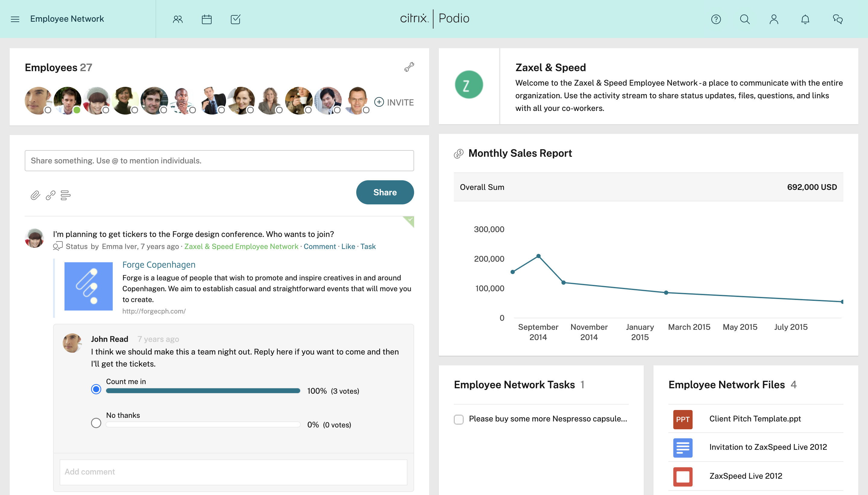Open the contacts people icon

point(178,19)
